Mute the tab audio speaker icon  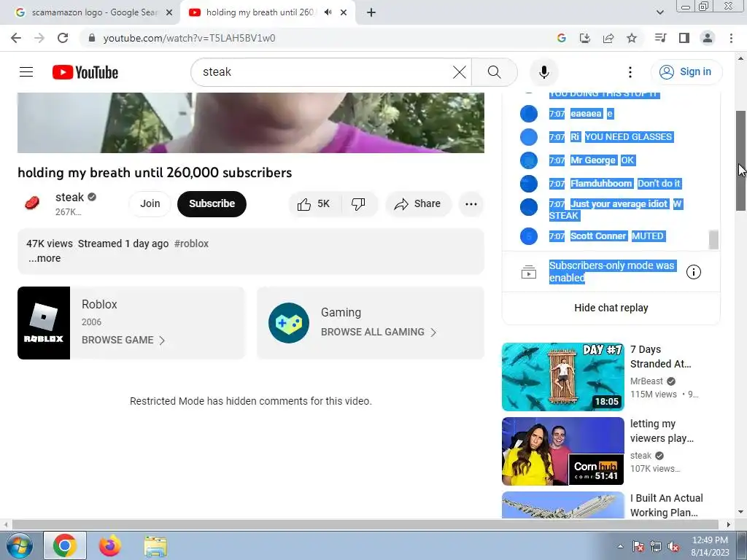pyautogui.click(x=328, y=12)
